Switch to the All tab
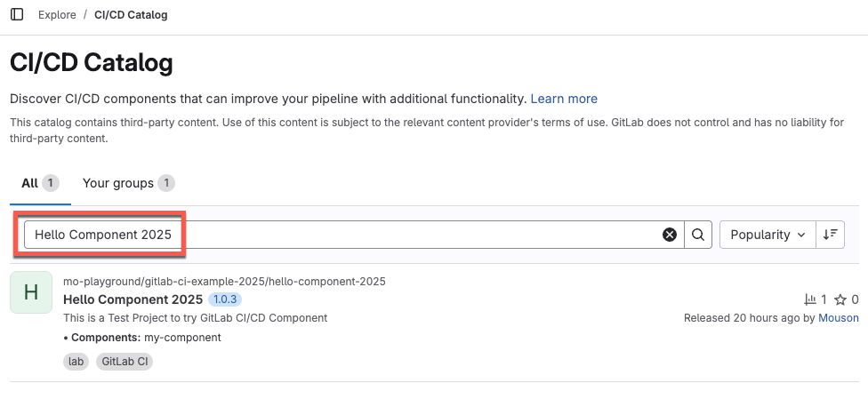 pyautogui.click(x=30, y=183)
